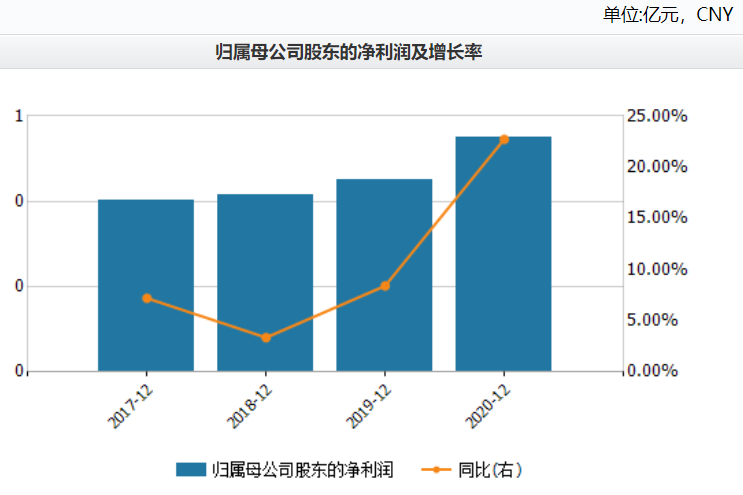Click the 1 value on left axis
Screen dimensions: 743x495
[19, 116]
